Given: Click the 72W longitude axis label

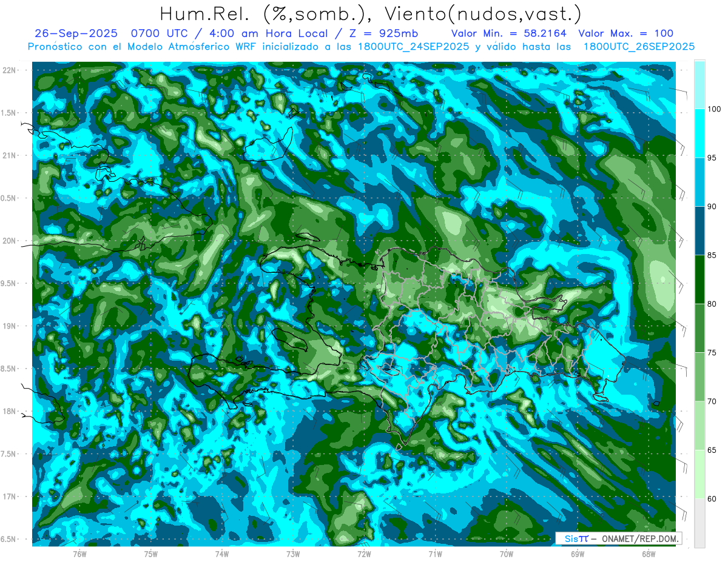Looking at the screenshot, I should (364, 554).
